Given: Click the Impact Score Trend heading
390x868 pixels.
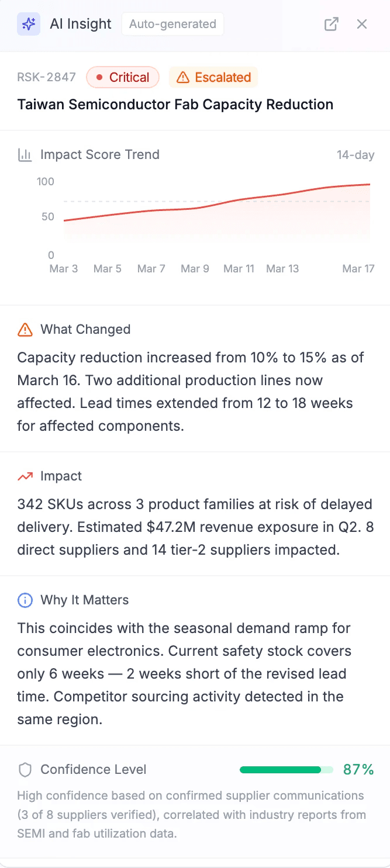Looking at the screenshot, I should coord(99,155).
